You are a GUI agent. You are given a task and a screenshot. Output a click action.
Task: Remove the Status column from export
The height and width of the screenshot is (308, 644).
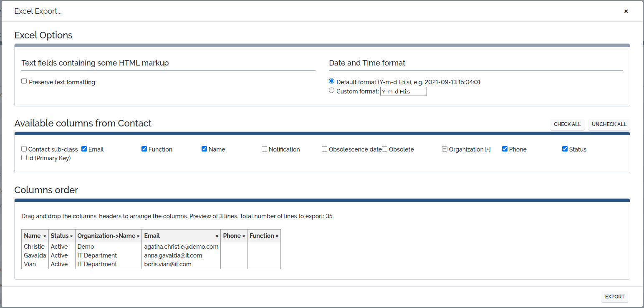click(x=72, y=235)
